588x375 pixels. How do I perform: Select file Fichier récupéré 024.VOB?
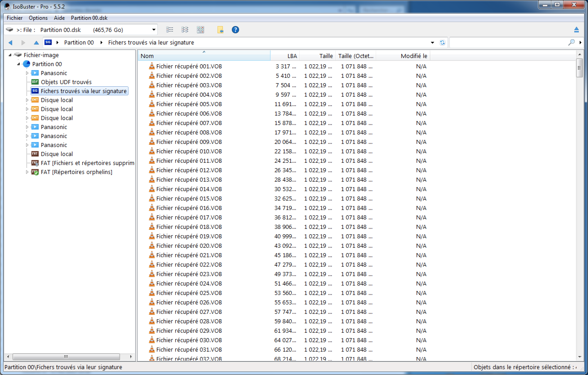[x=189, y=283]
